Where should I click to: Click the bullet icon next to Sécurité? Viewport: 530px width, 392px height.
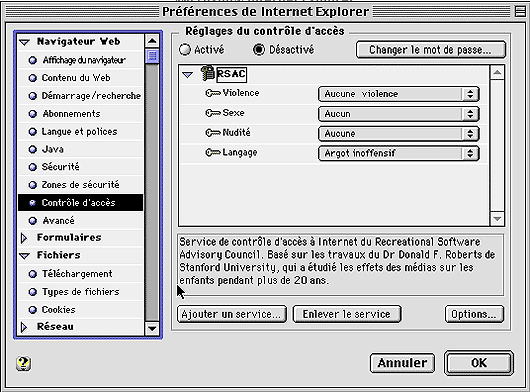(x=33, y=167)
